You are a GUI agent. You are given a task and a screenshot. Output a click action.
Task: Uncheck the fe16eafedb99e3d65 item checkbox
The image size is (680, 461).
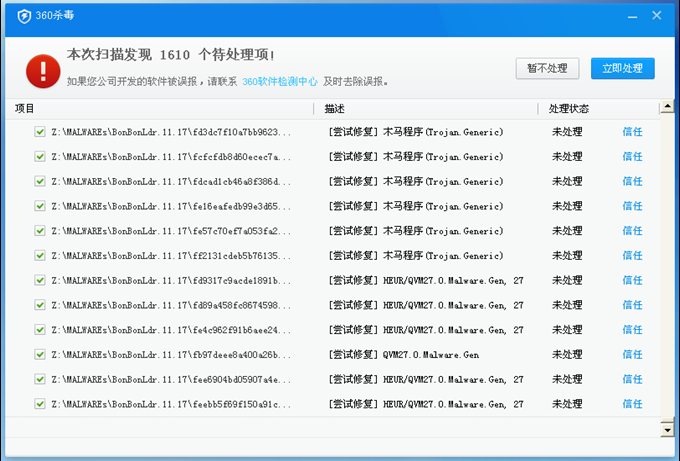click(40, 206)
